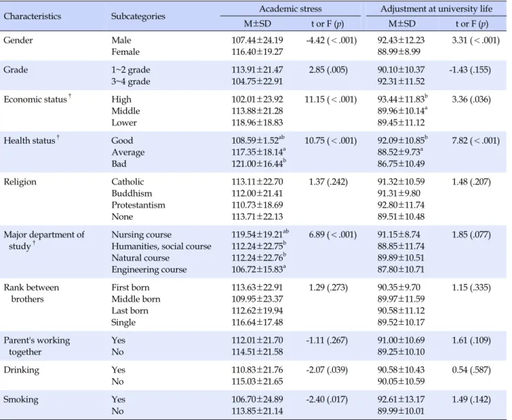Click the 'Religion' row label

(x=20, y=182)
